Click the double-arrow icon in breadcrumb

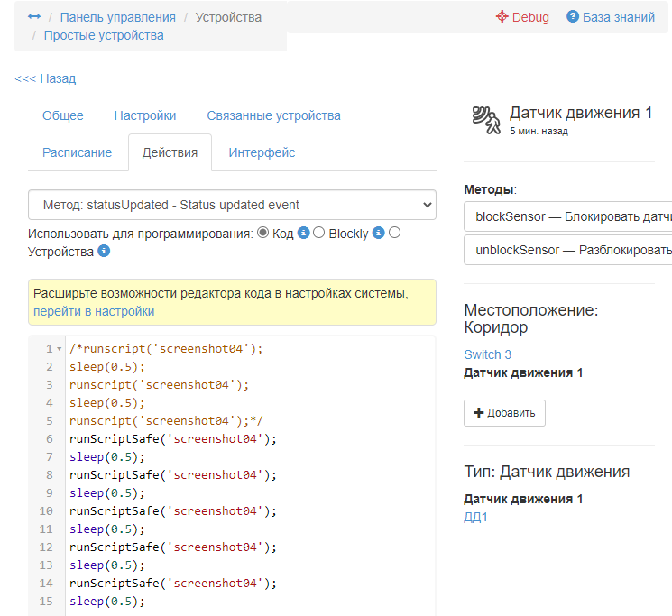pos(34,17)
